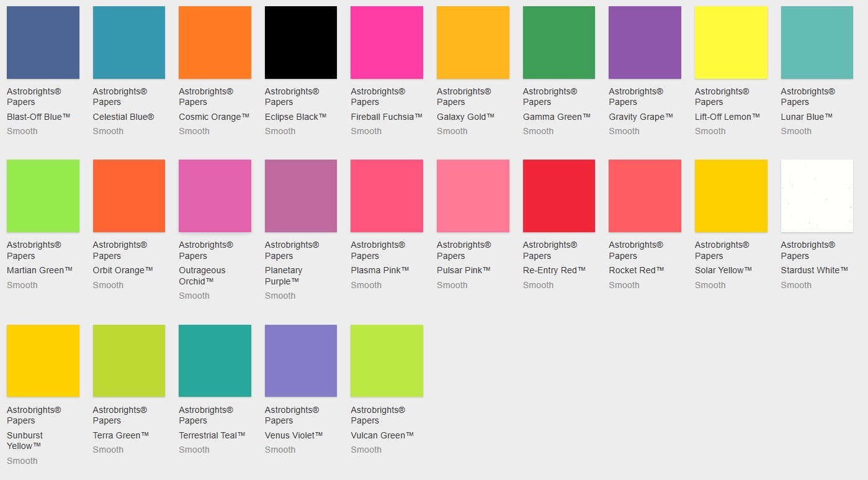This screenshot has height=480, width=868.
Task: Select the Gamma Green swatch
Action: (559, 42)
